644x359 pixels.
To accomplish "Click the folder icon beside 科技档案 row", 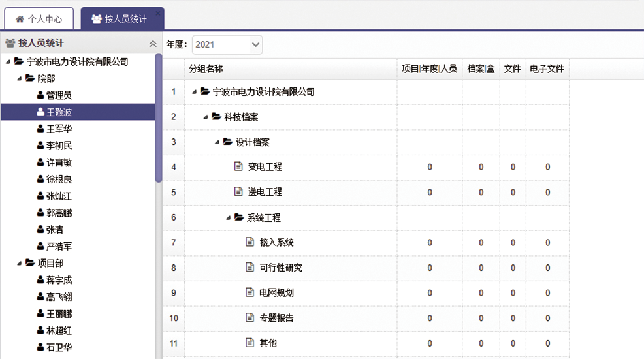I will (x=216, y=117).
